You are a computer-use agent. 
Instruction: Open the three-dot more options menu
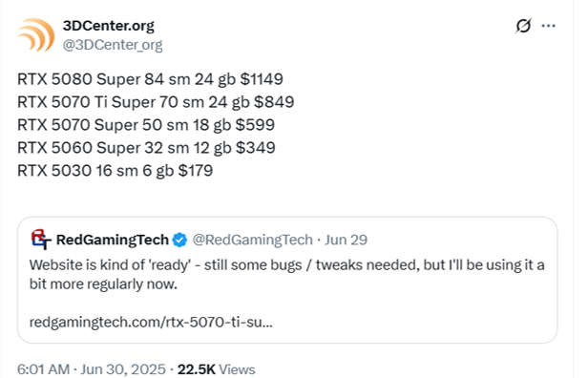coord(548,26)
